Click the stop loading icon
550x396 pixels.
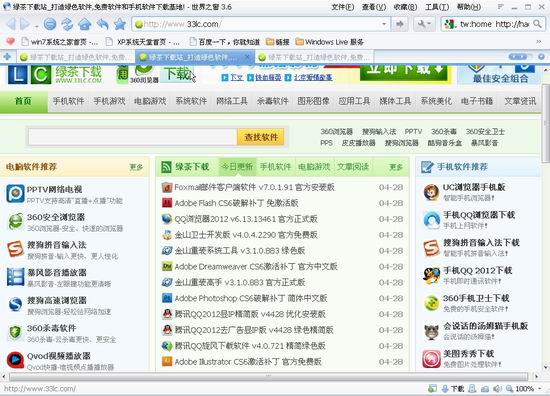(50, 24)
